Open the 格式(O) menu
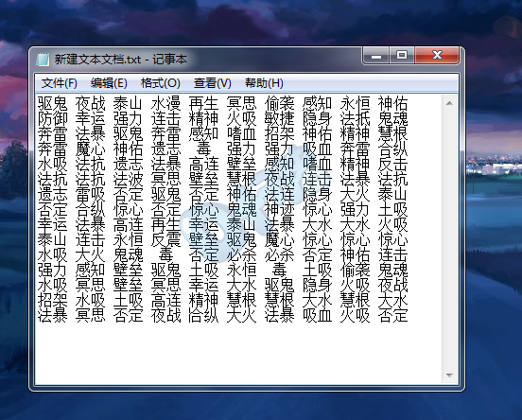Viewport: 522px width, 420px height. pos(161,83)
